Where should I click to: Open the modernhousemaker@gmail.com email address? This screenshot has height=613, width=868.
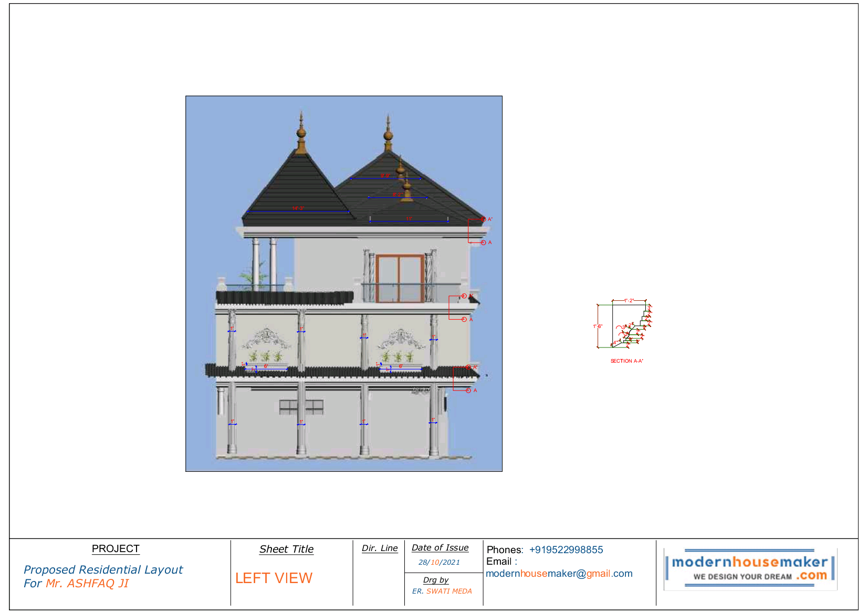pos(559,574)
